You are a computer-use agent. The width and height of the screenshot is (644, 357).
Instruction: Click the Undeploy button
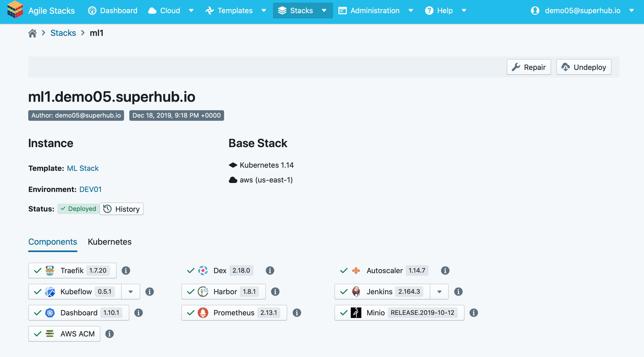[x=584, y=67]
